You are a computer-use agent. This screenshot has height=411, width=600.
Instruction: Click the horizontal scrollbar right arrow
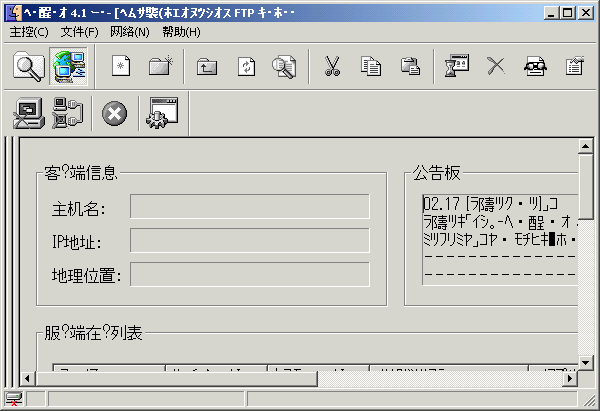tap(570, 378)
